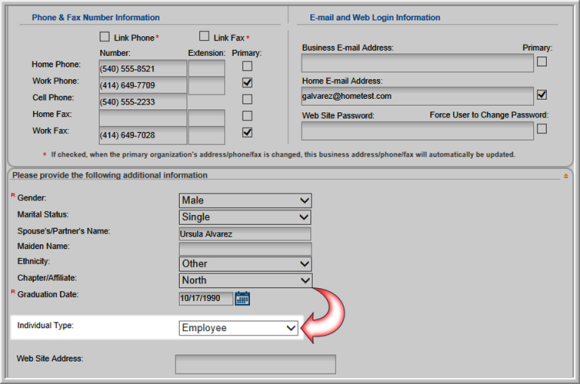Click the Work Fax extension field

click(x=206, y=135)
